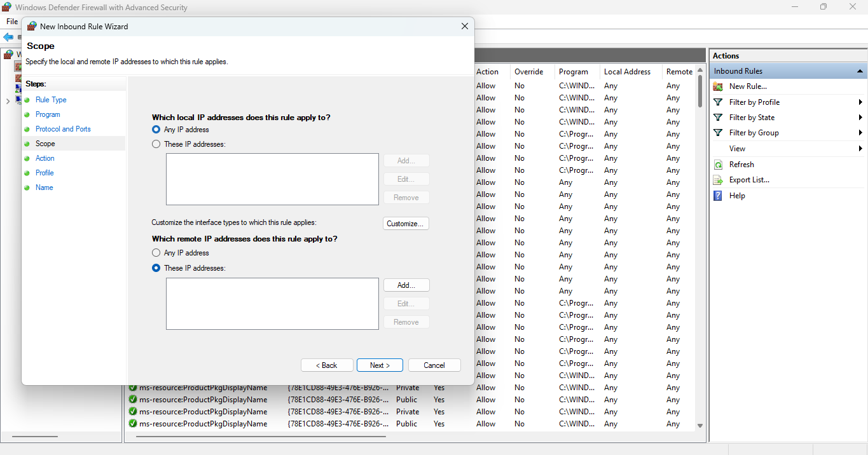Click the Refresh icon in Actions pane

[x=718, y=164]
